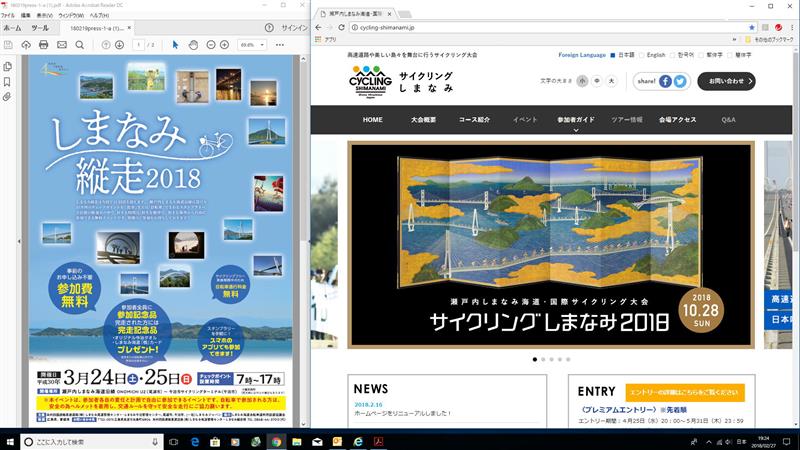Click the Windows taskbar search box
The height and width of the screenshot is (450, 800).
click(x=92, y=442)
